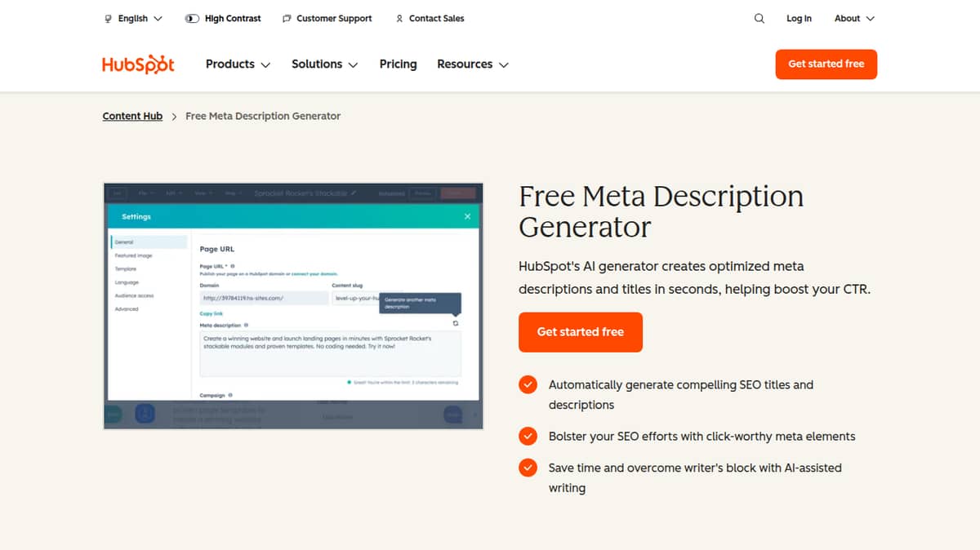Click the text "Save time and overcome writer's block"

click(695, 477)
